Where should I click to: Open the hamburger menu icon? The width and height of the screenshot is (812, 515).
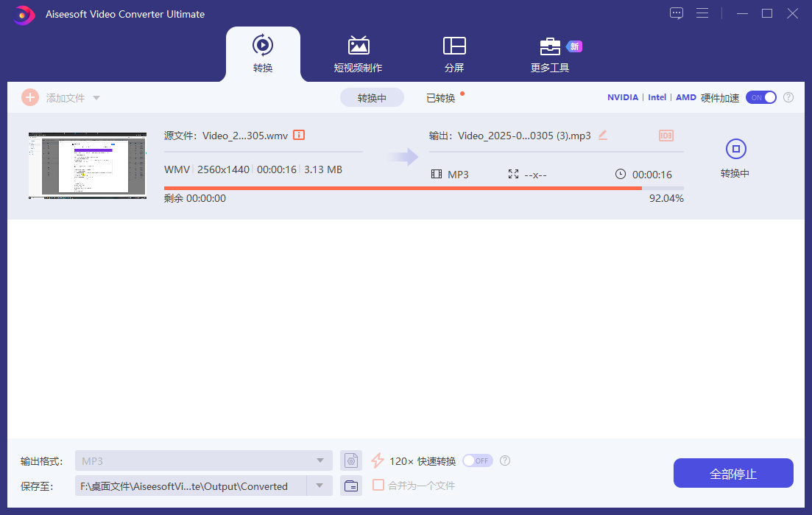point(702,13)
